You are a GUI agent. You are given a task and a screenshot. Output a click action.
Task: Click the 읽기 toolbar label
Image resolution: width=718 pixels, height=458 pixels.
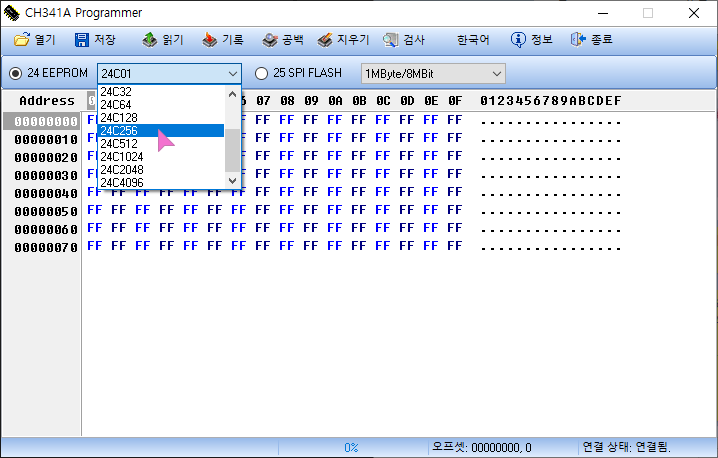(173, 40)
